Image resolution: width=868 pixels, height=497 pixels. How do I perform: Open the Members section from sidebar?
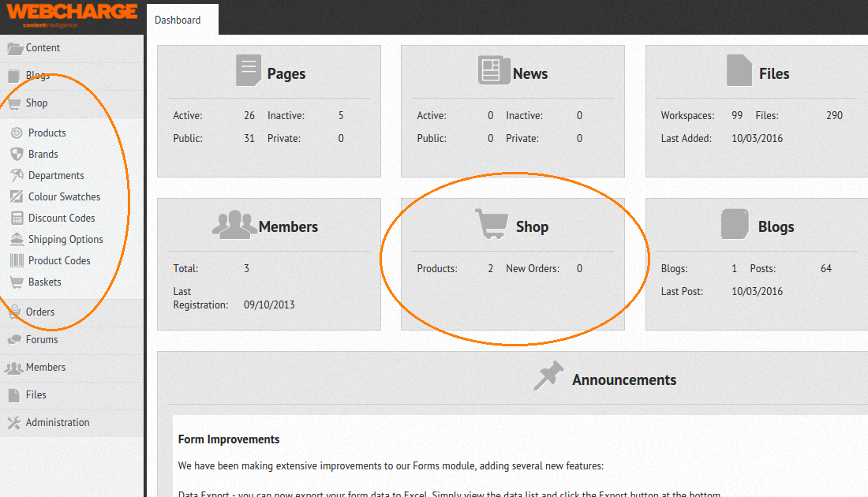click(x=43, y=367)
